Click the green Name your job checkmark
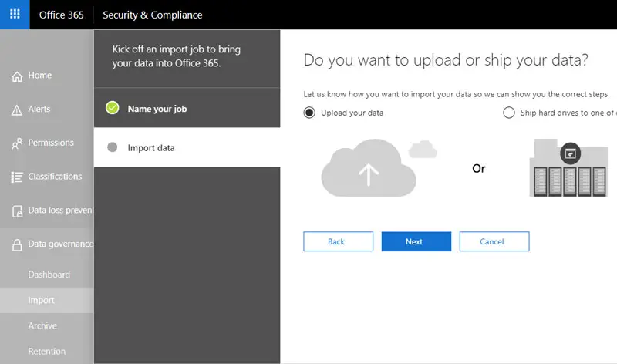The width and height of the screenshot is (617, 364). (x=113, y=109)
